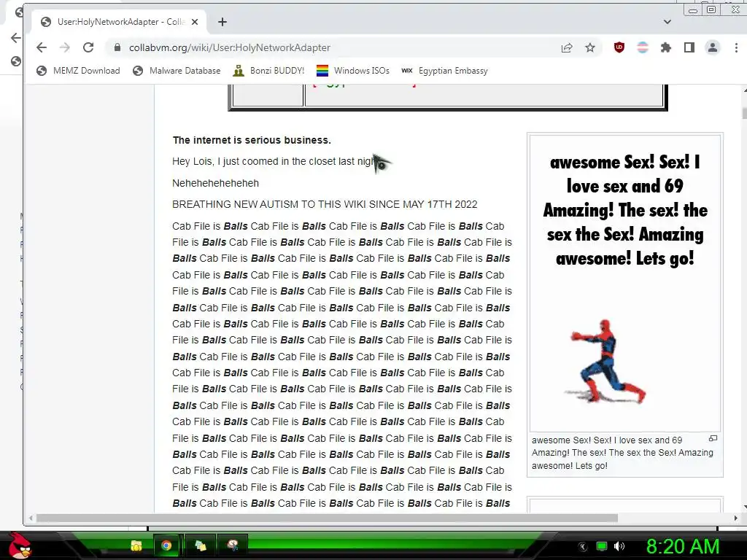747x560 pixels.
Task: Click the "BREATHING NEW AUTISM" line
Action: pyautogui.click(x=325, y=204)
